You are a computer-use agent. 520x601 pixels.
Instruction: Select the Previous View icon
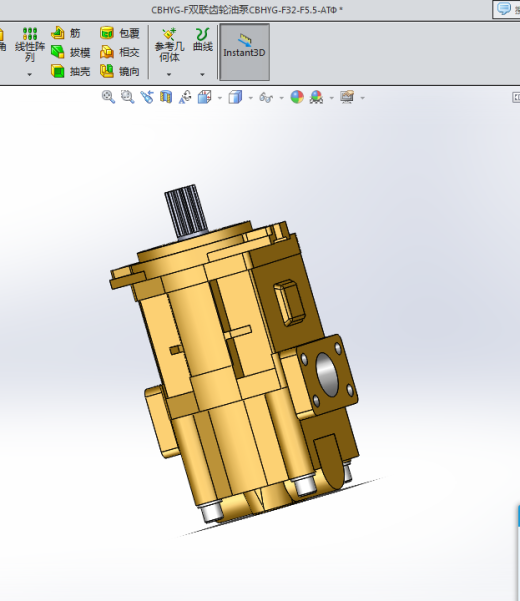click(x=147, y=97)
